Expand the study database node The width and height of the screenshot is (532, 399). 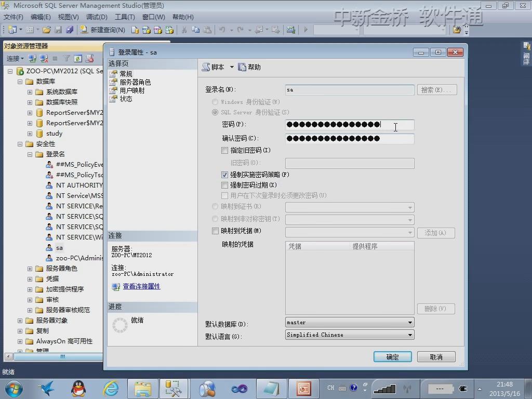pyautogui.click(x=30, y=134)
